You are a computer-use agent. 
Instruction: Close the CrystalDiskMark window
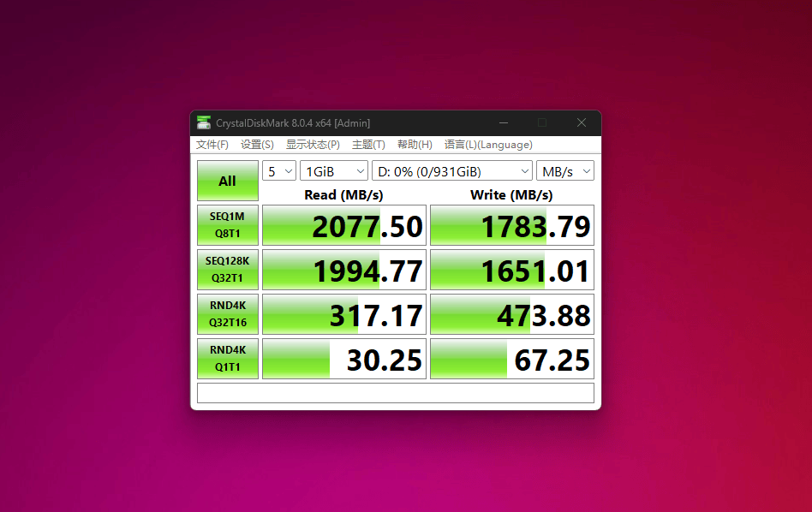(582, 122)
